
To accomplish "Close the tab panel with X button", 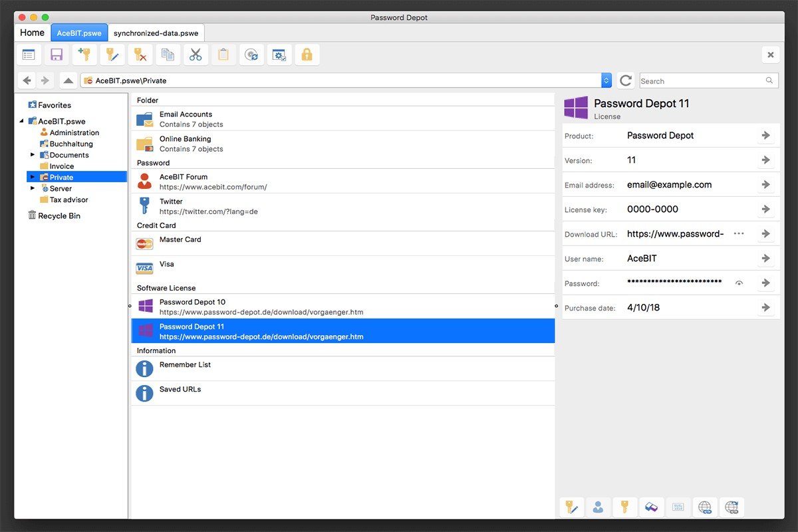I will [771, 55].
